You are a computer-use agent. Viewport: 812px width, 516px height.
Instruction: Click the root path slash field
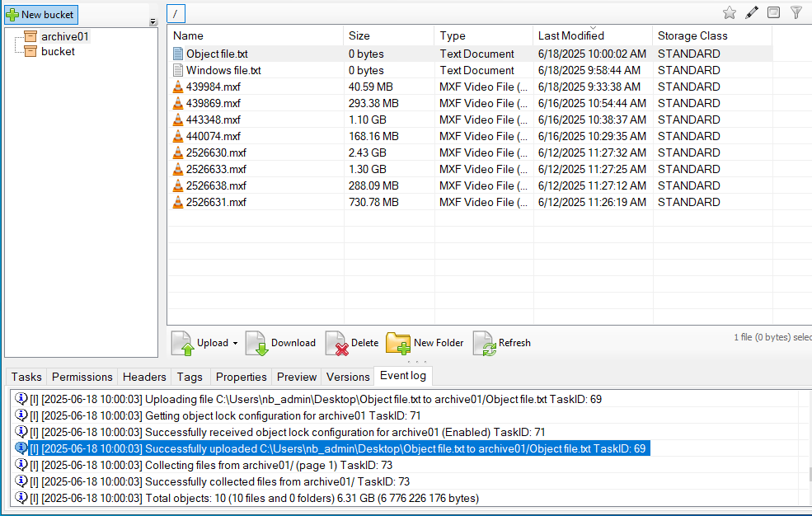[x=176, y=14]
